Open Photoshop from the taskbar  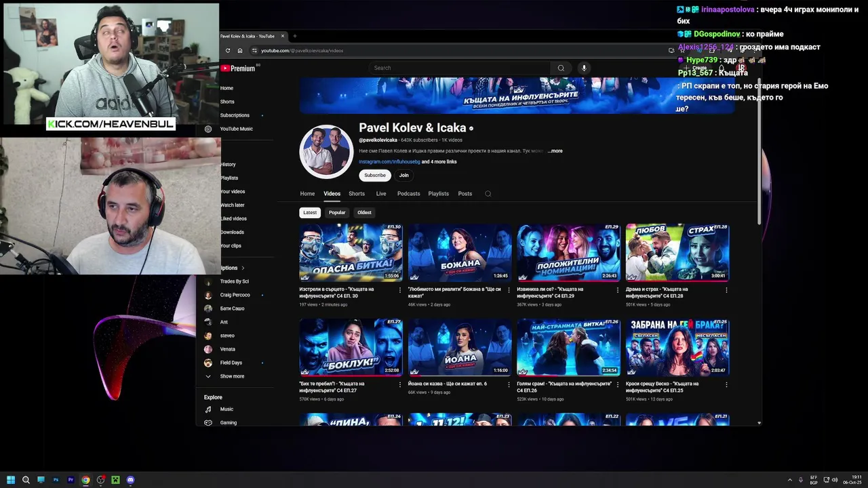click(56, 480)
